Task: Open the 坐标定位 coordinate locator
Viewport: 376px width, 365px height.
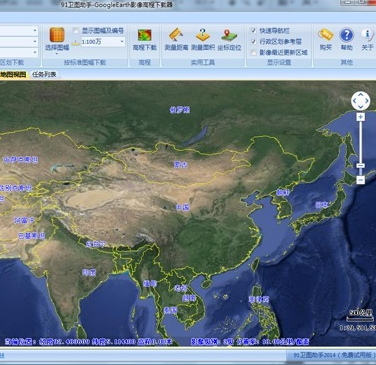Action: tap(229, 35)
